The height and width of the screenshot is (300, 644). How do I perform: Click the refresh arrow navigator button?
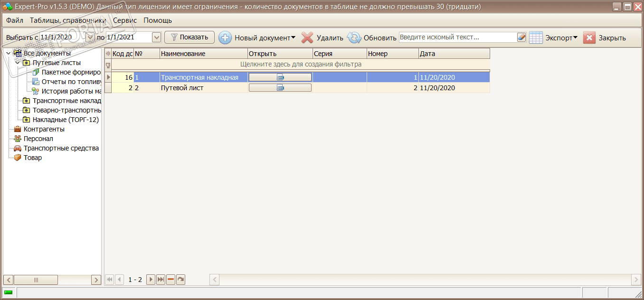click(x=180, y=280)
